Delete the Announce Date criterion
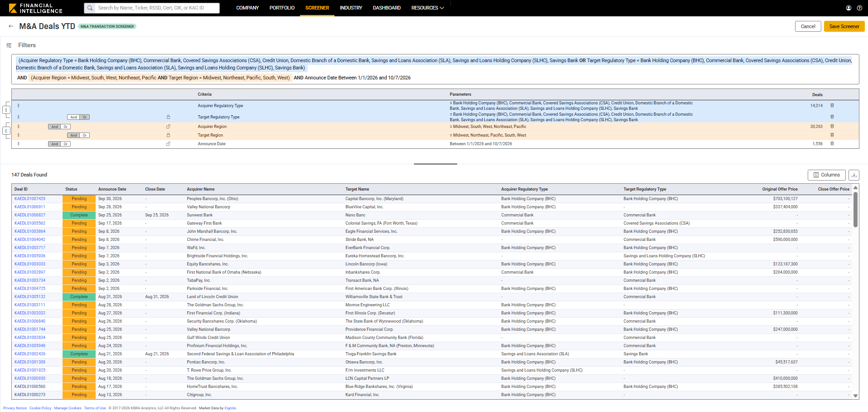868x412 pixels. [832, 143]
